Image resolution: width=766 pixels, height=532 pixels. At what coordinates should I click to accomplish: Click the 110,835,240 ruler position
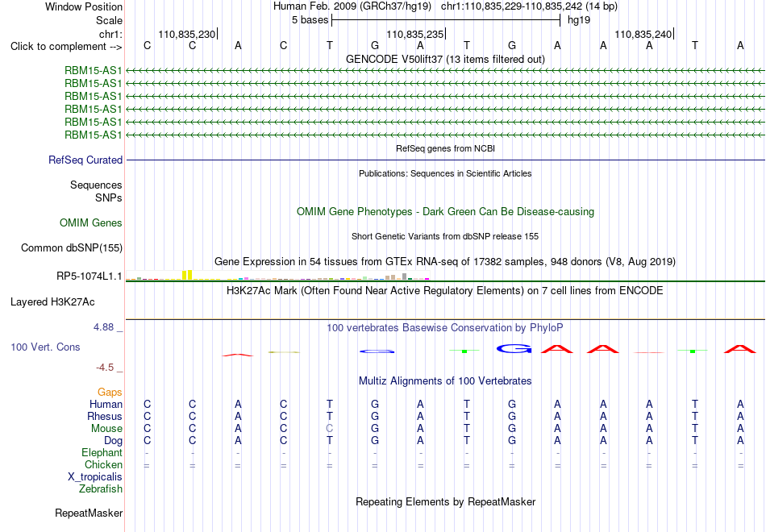643,34
